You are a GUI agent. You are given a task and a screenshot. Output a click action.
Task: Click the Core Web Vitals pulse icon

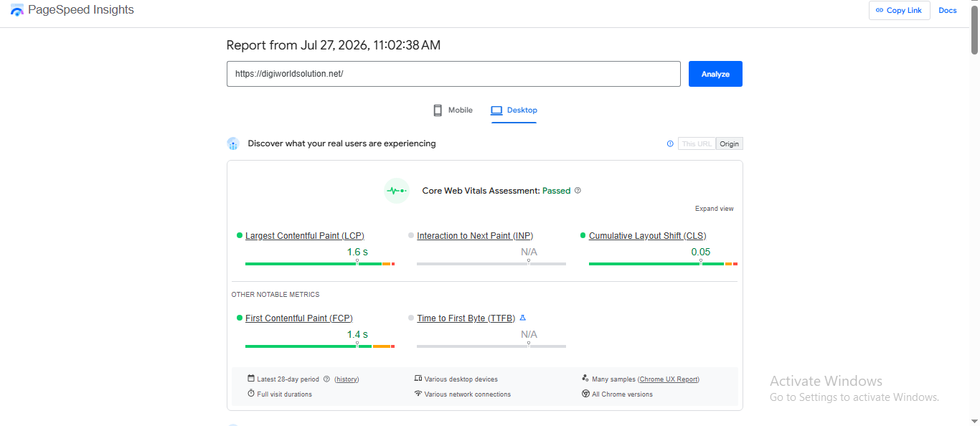(397, 191)
